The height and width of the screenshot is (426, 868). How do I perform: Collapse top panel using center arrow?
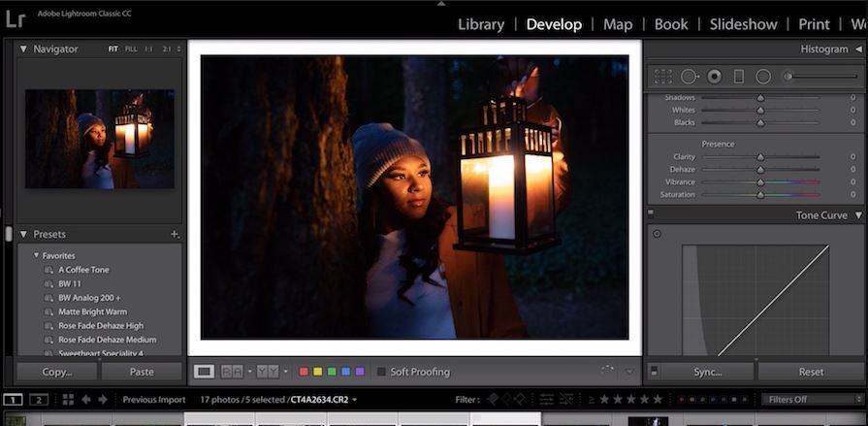pyautogui.click(x=440, y=3)
